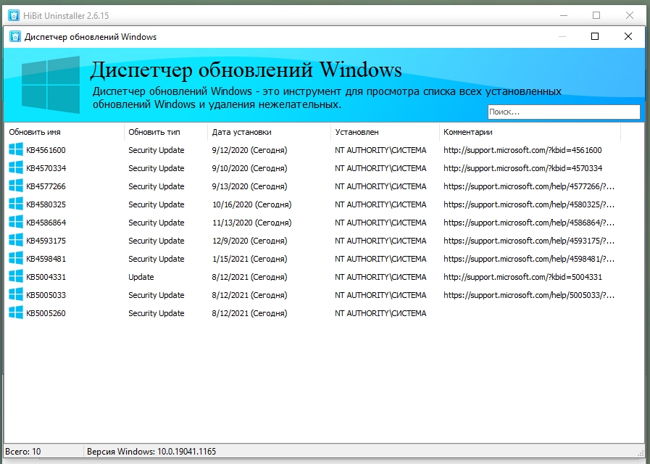
Task: Select update KB4598481 by its name
Action: (x=46, y=259)
